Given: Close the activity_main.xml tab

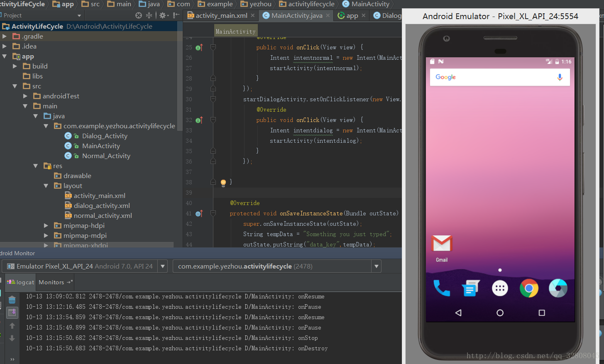Looking at the screenshot, I should coord(252,15).
